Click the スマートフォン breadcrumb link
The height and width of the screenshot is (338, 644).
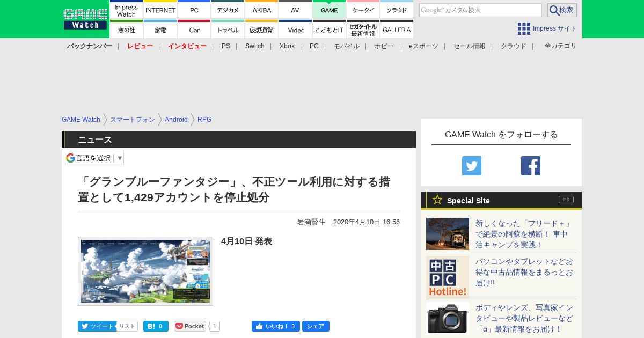(133, 120)
